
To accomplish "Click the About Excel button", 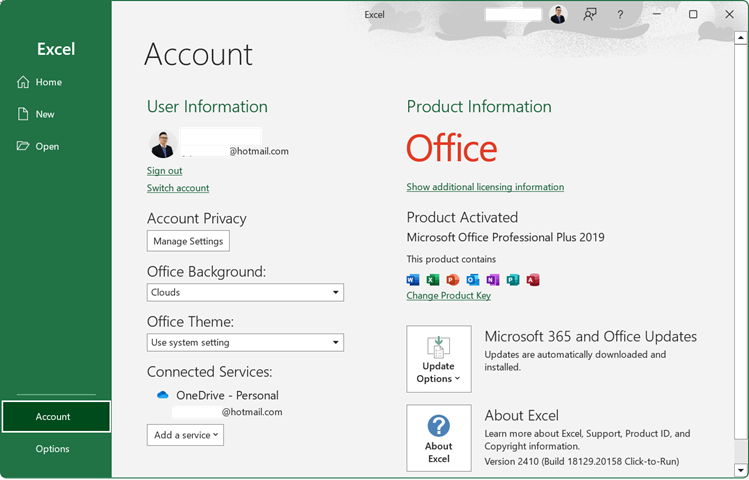I will 438,438.
